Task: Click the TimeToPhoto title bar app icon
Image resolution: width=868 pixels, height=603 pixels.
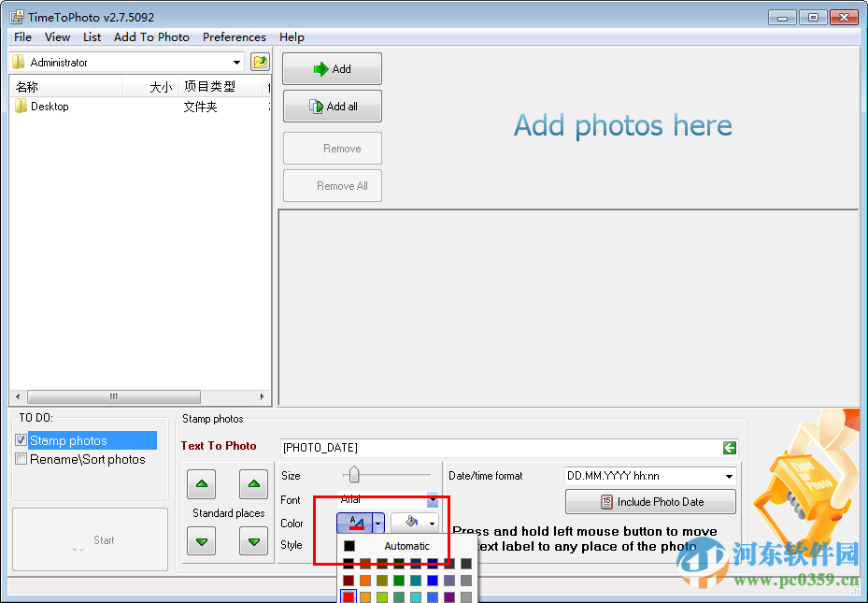Action: point(17,17)
